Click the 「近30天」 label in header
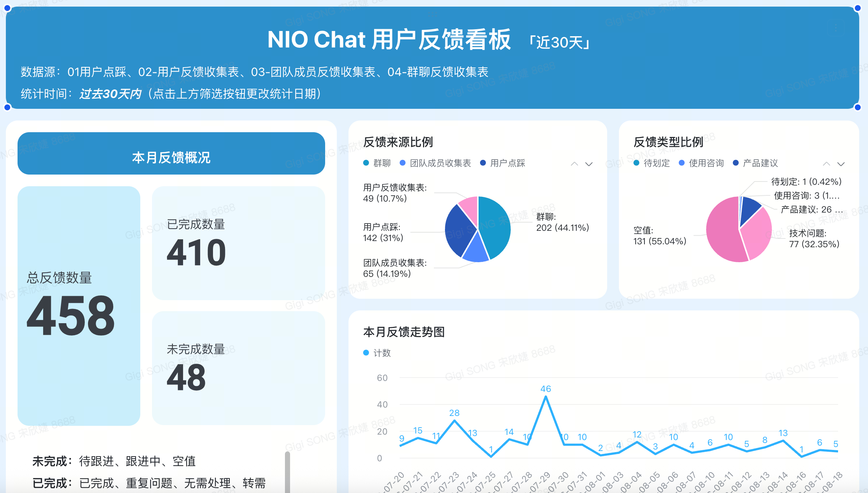Screen dimensions: 868x493 560,42
